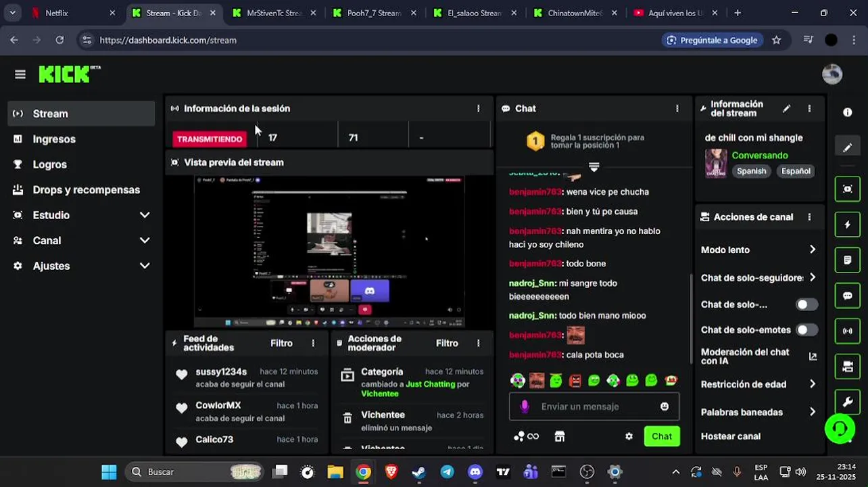Toggle the Chat de solo-emotes switch
868x487 pixels.
coord(806,330)
